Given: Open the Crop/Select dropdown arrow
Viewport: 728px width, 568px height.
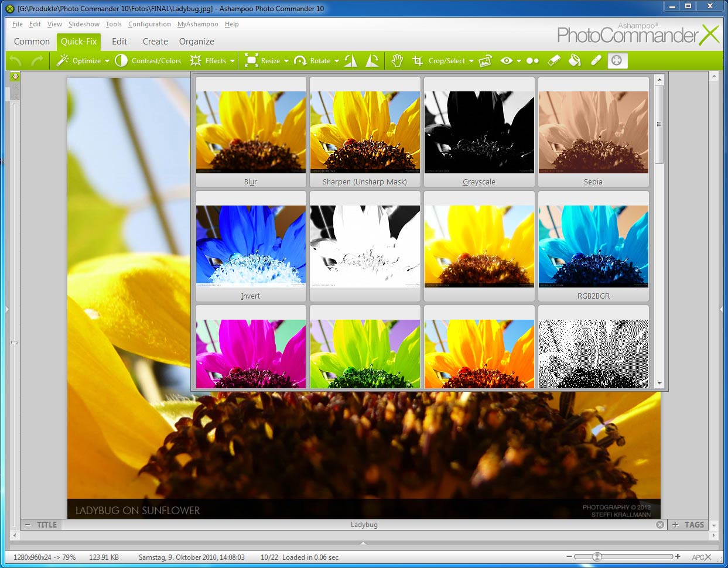Looking at the screenshot, I should coord(471,61).
